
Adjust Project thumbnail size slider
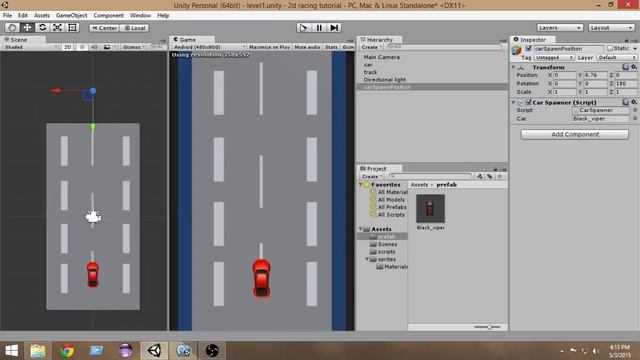[488, 327]
